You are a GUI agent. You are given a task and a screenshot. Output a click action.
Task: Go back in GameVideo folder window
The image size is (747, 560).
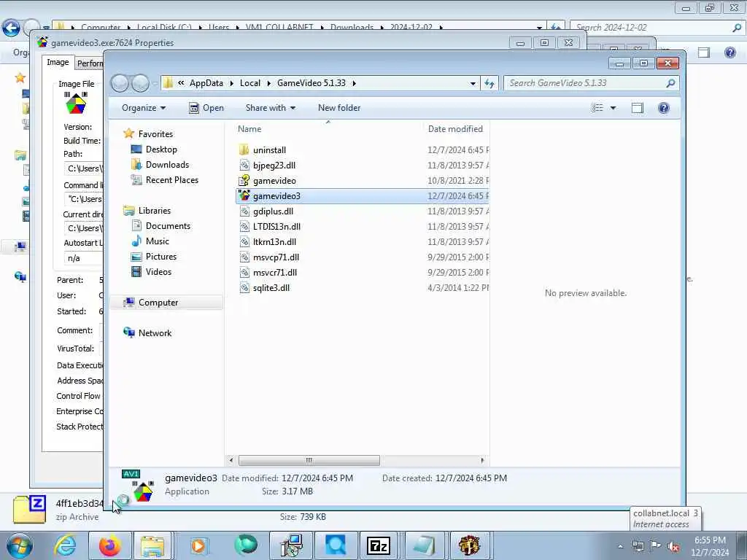pos(120,83)
